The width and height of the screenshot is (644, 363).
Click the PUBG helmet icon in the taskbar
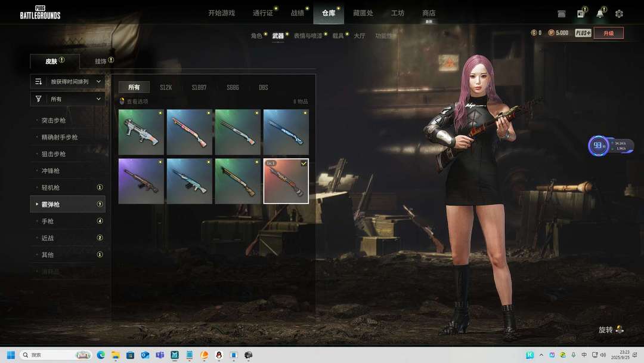click(x=249, y=355)
